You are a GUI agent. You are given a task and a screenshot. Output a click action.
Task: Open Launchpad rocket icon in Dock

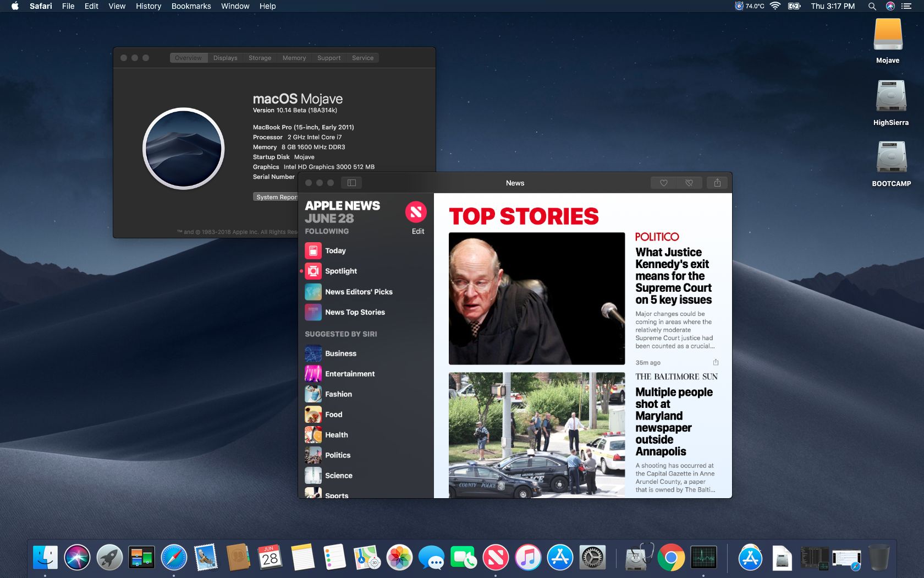pos(109,558)
